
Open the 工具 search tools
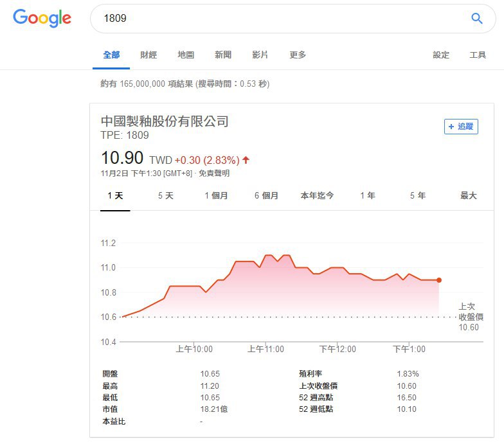[478, 55]
